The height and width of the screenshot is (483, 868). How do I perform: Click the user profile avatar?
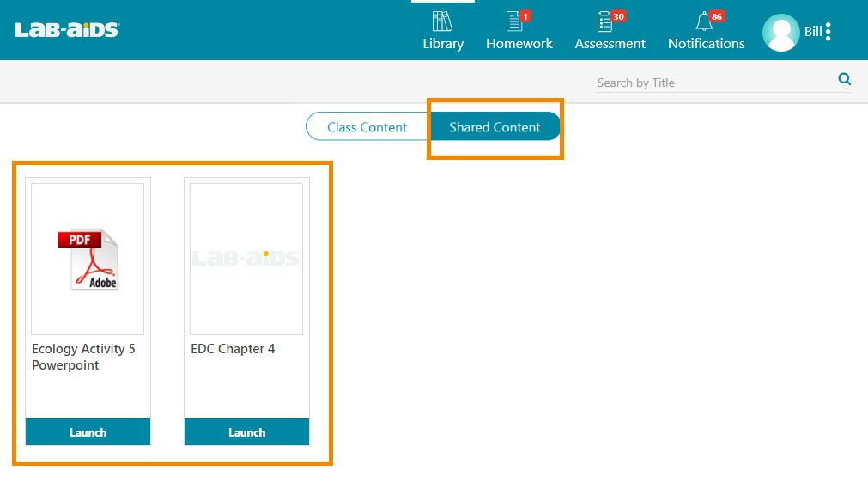coord(780,33)
